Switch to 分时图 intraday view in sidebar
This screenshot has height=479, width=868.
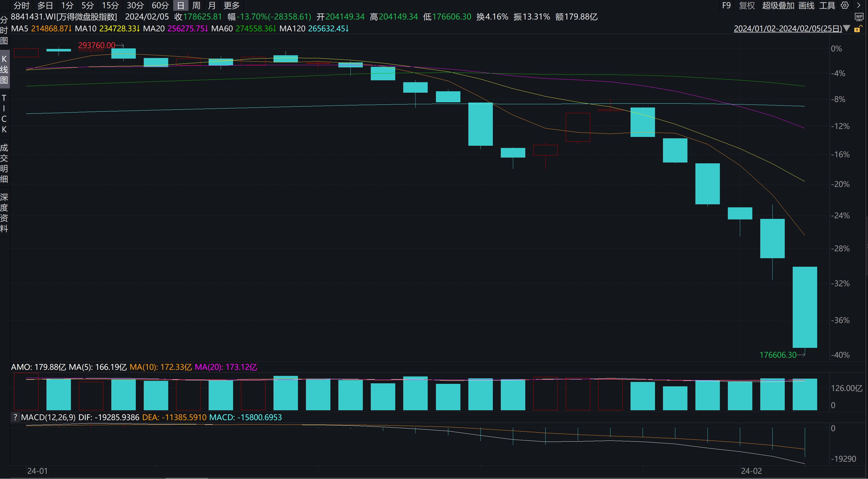coord(4,30)
